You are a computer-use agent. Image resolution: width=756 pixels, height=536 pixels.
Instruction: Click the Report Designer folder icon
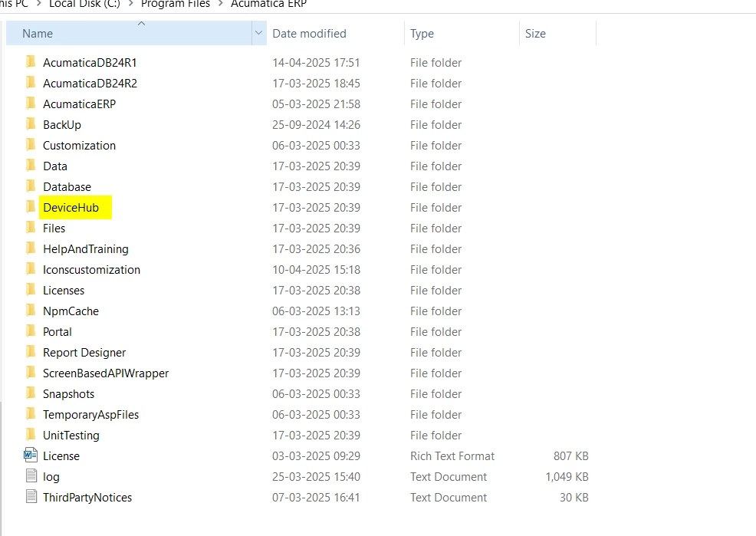click(31, 352)
